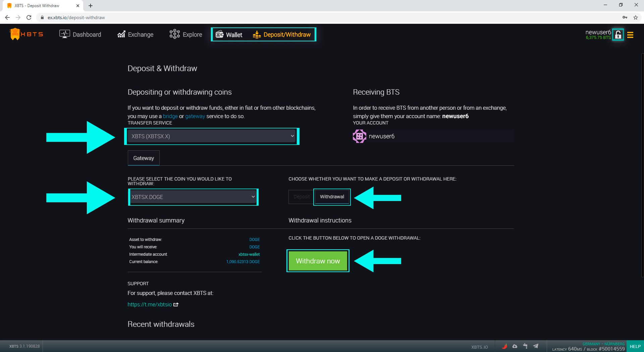Click the browser forward arrow
Viewport: 644px width, 352px height.
tap(18, 17)
